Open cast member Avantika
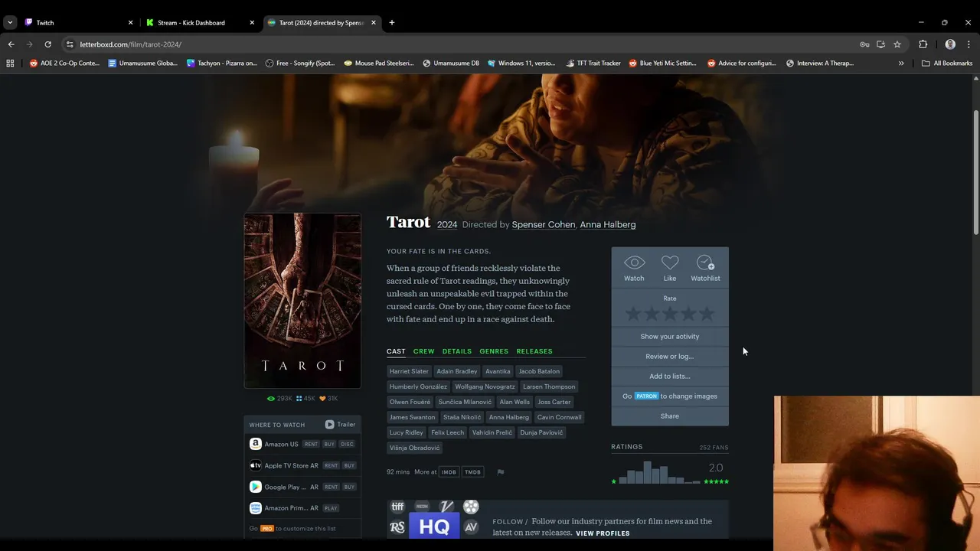The height and width of the screenshot is (551, 980). tap(498, 371)
